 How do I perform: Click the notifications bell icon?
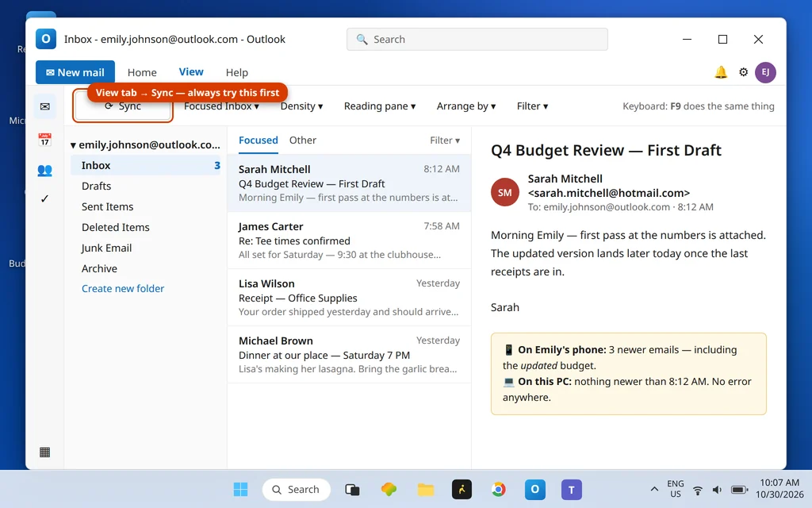(721, 72)
